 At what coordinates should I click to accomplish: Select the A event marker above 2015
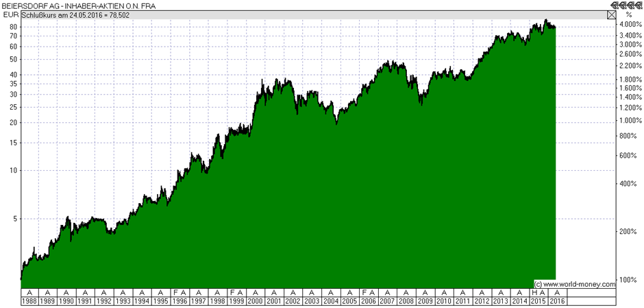pos(543,292)
